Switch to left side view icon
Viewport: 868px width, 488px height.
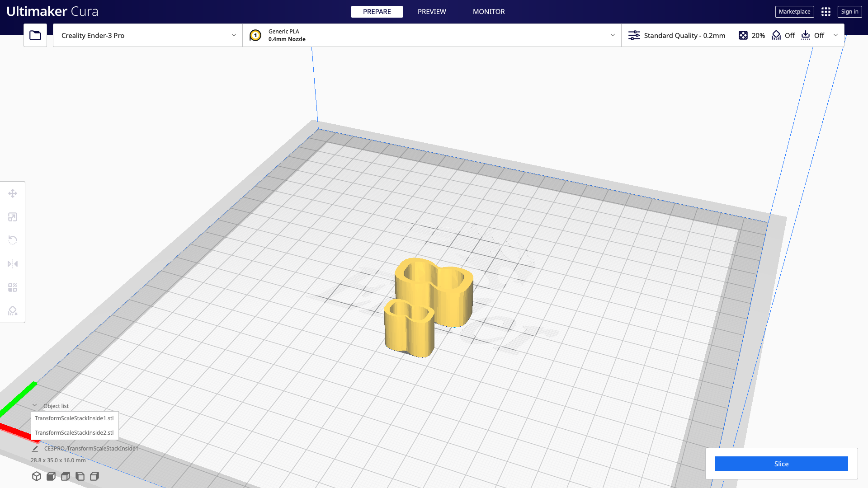pos(80,476)
